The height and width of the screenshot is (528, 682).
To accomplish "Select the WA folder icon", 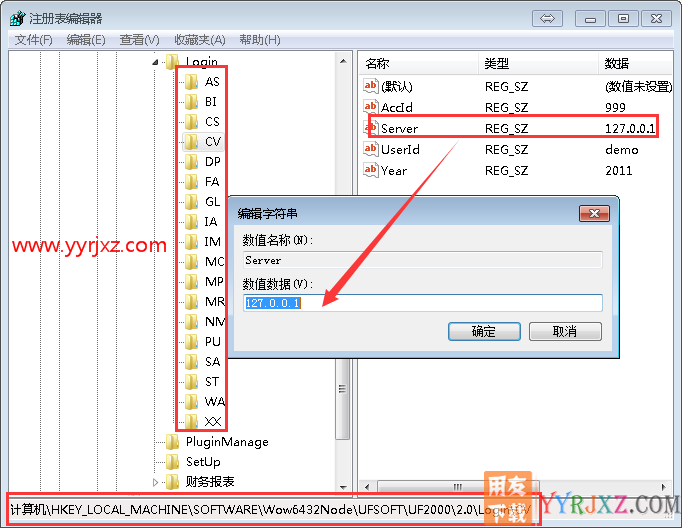I will point(191,401).
